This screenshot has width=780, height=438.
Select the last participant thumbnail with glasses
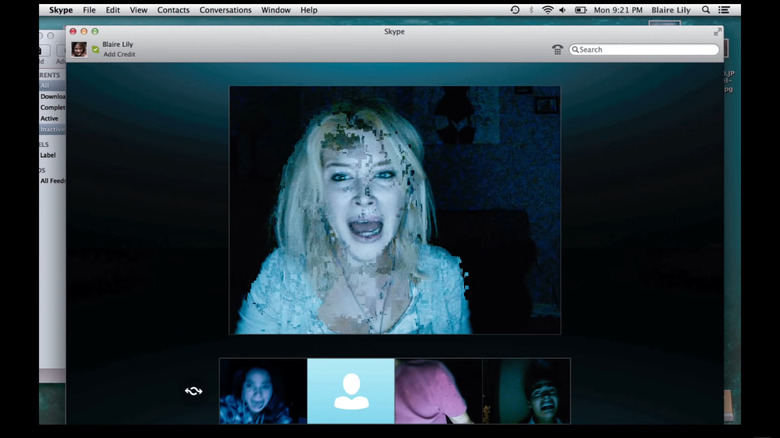526,391
